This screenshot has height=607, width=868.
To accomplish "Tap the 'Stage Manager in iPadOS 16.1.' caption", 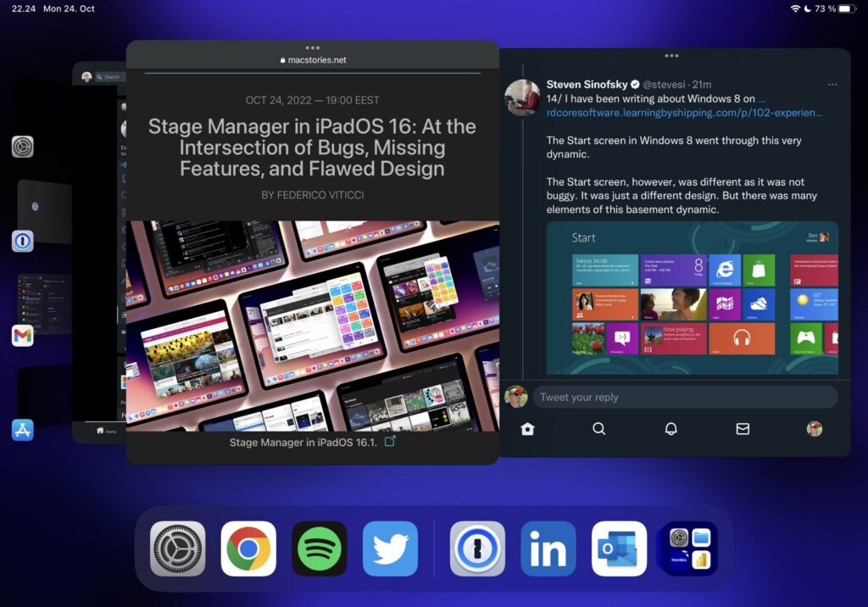I will [x=303, y=442].
